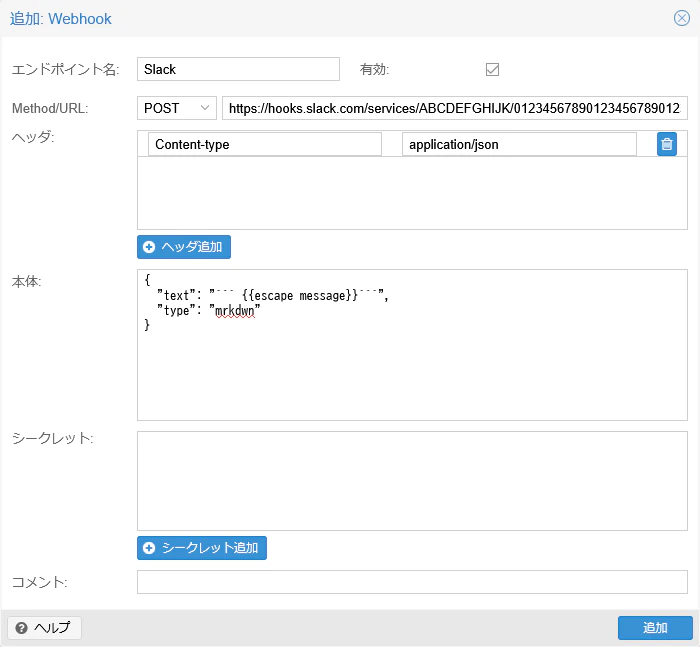
Task: Focus the コメント input field
Action: (412, 582)
